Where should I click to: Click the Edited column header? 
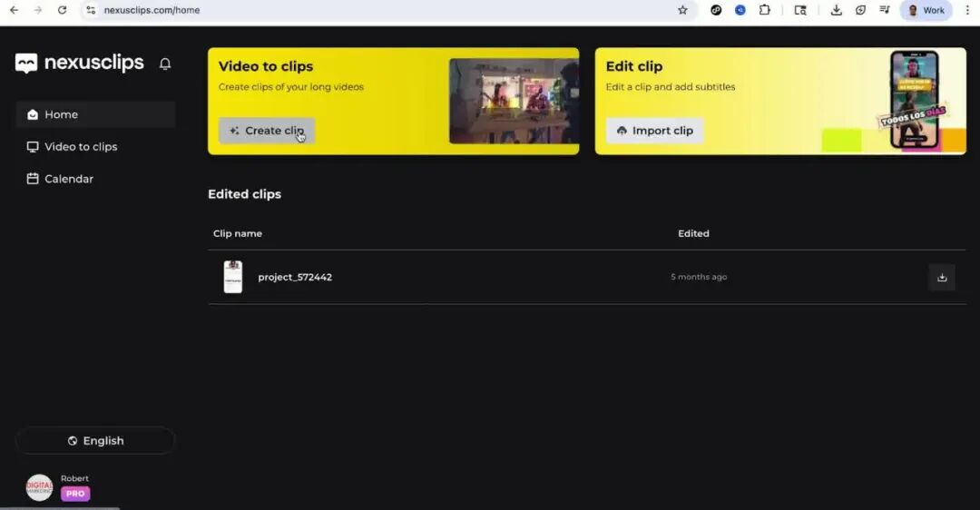point(694,233)
